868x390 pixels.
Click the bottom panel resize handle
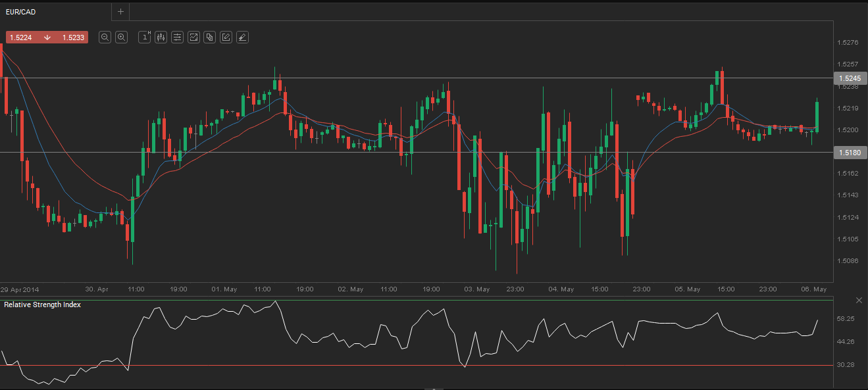point(434,388)
